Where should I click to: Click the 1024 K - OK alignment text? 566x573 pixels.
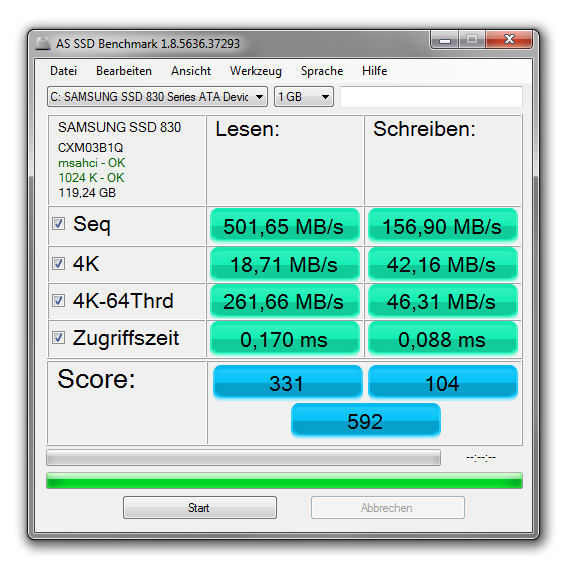[x=91, y=178]
